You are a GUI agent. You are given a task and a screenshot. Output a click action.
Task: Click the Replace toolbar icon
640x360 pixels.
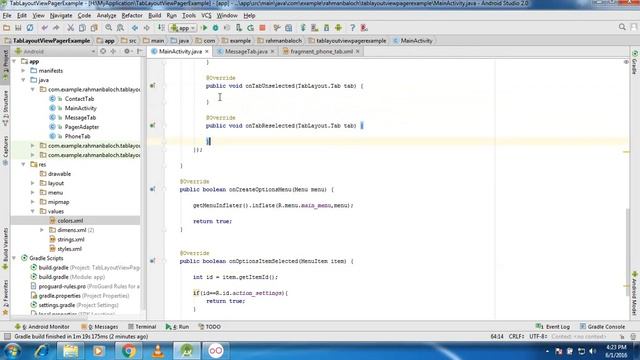click(120, 28)
